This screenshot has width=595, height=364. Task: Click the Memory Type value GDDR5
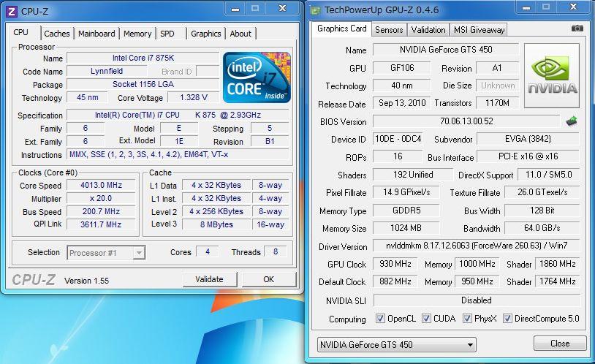coord(406,211)
